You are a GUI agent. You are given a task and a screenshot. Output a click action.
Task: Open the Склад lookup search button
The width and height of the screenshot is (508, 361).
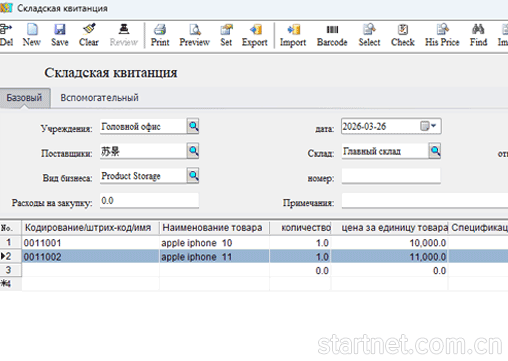pos(435,151)
